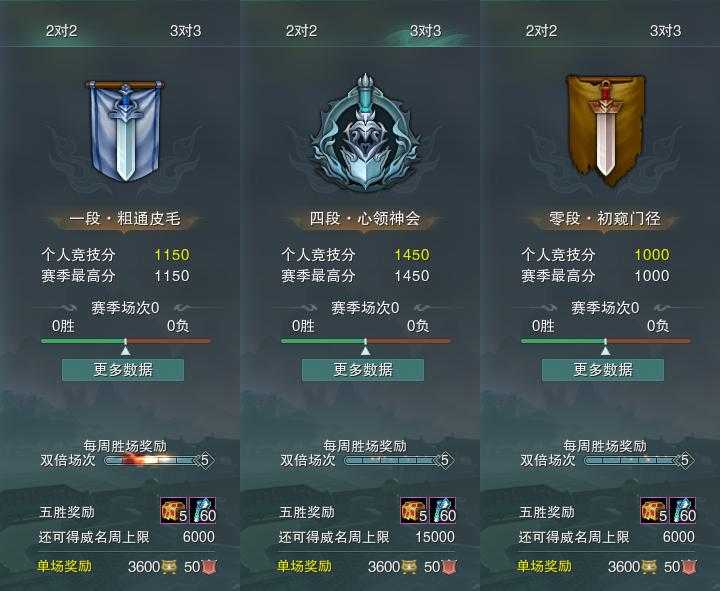Click blue crystal reward icon in middle panel
720x591 pixels.
click(x=442, y=510)
